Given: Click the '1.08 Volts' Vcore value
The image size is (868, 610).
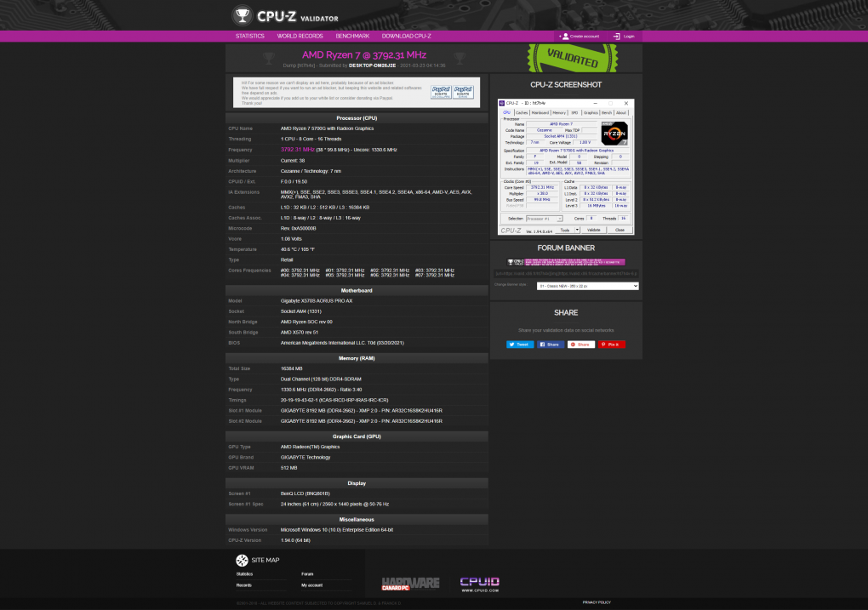Looking at the screenshot, I should click(291, 239).
